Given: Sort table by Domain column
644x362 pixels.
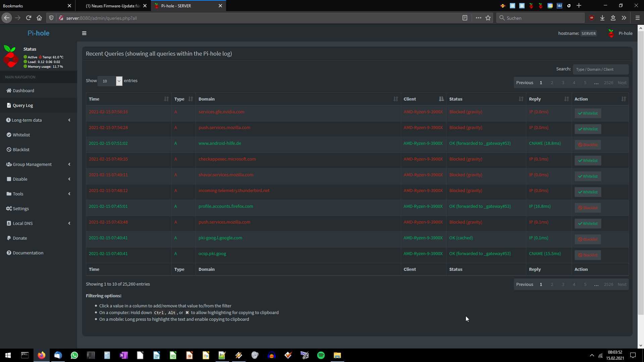Looking at the screenshot, I should pos(298,99).
